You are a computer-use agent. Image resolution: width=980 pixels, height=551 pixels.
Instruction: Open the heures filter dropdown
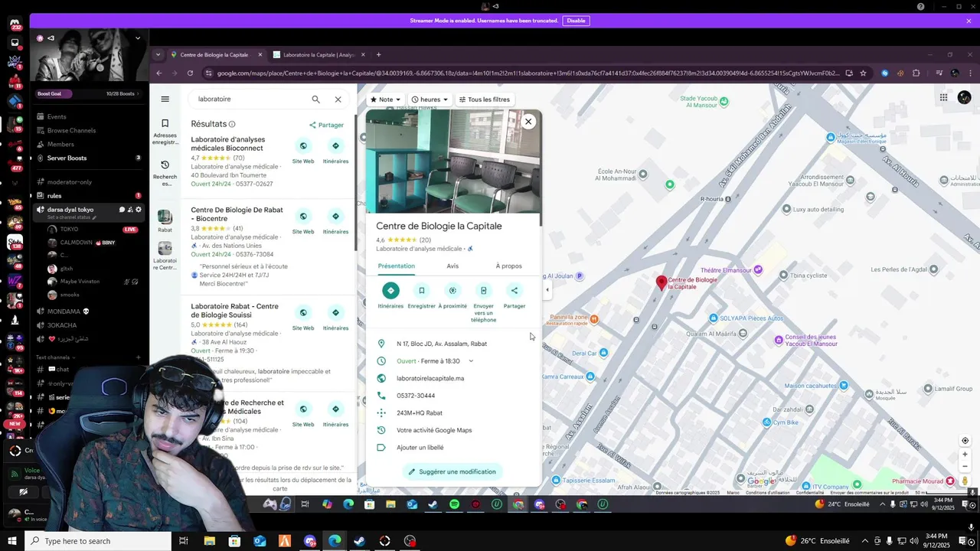point(430,99)
